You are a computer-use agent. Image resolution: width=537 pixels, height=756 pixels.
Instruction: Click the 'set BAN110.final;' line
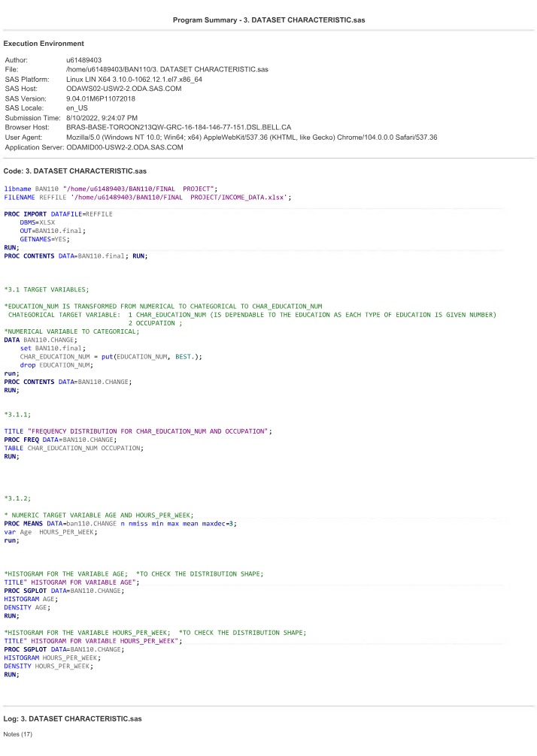click(53, 348)
